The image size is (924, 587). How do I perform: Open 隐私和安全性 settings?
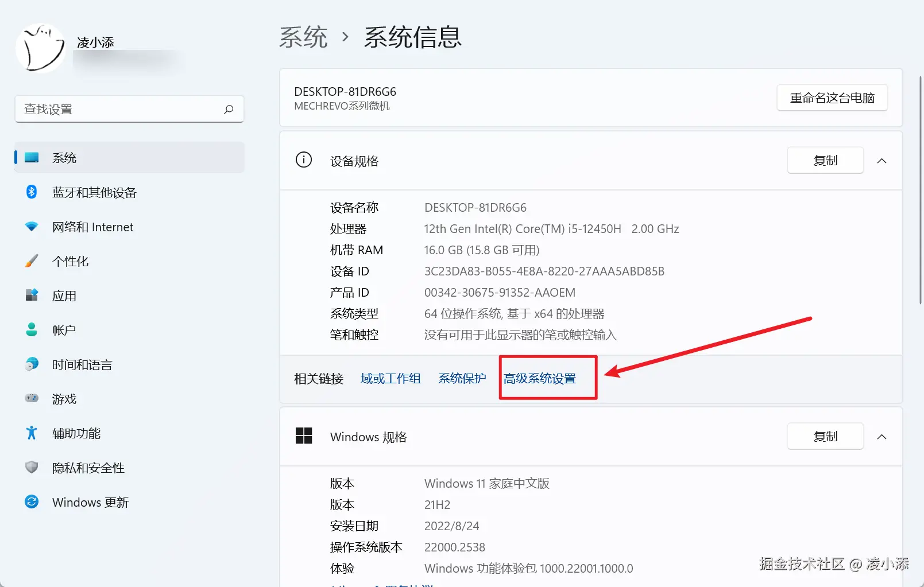click(130, 468)
